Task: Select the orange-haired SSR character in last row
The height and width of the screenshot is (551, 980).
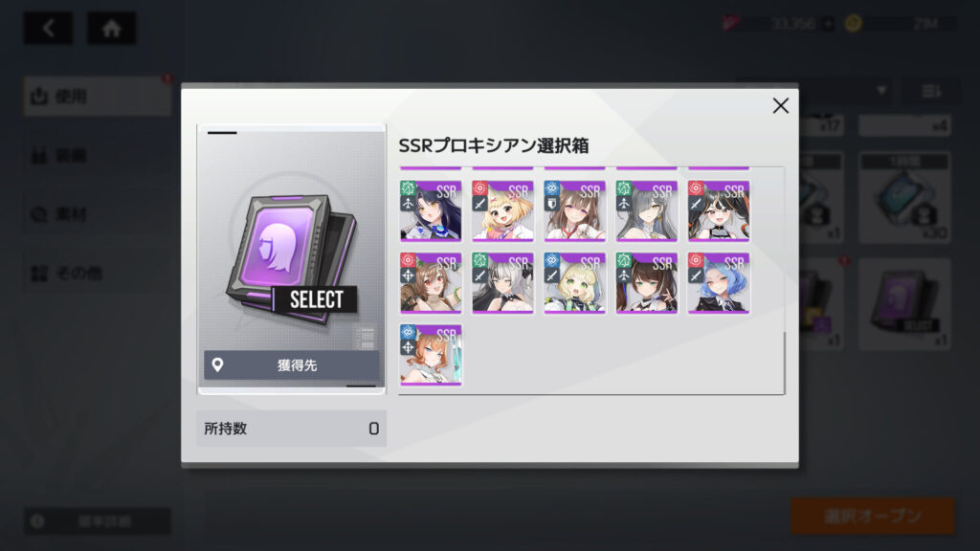Action: 431,355
